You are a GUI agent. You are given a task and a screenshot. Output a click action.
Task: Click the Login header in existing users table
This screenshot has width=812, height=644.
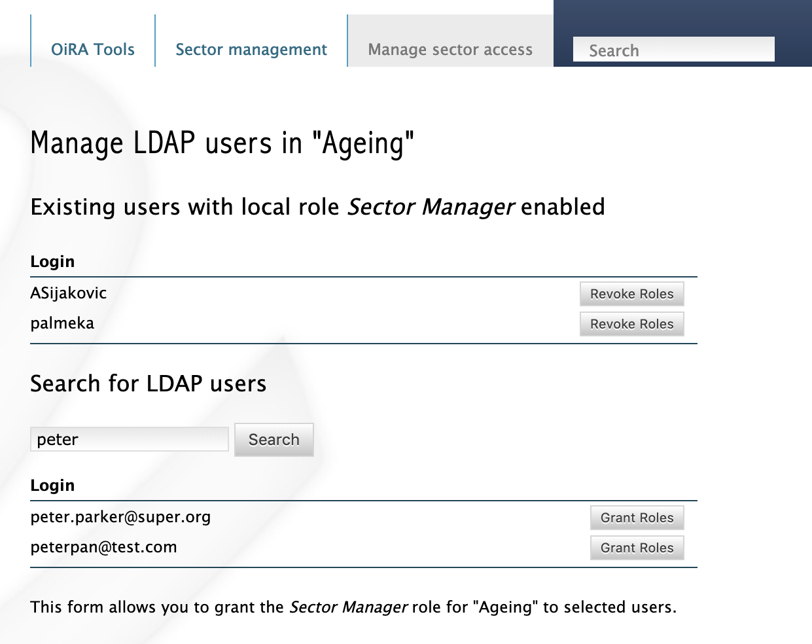pyautogui.click(x=52, y=262)
